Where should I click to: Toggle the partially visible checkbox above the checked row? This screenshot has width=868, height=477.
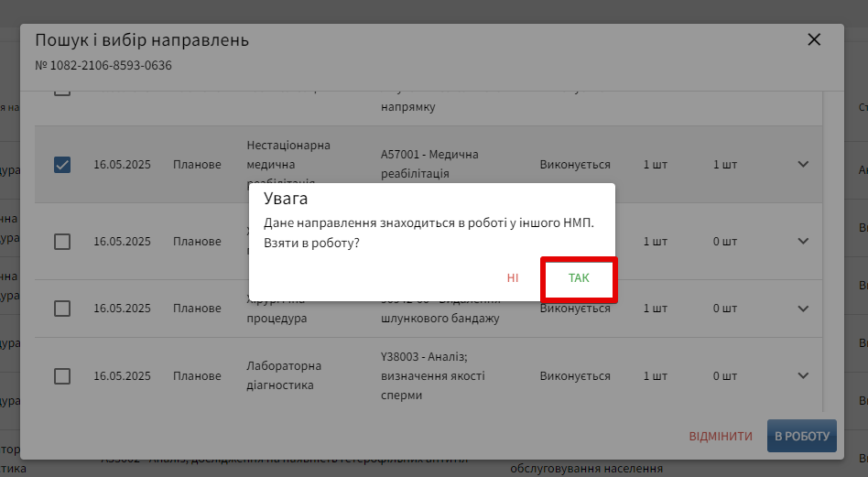coord(62,92)
